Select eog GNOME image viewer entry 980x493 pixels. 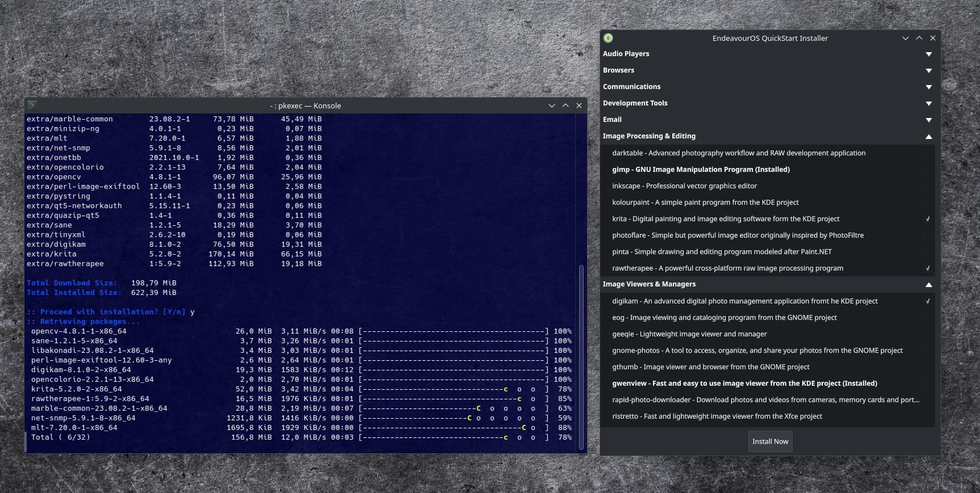[x=768, y=318]
